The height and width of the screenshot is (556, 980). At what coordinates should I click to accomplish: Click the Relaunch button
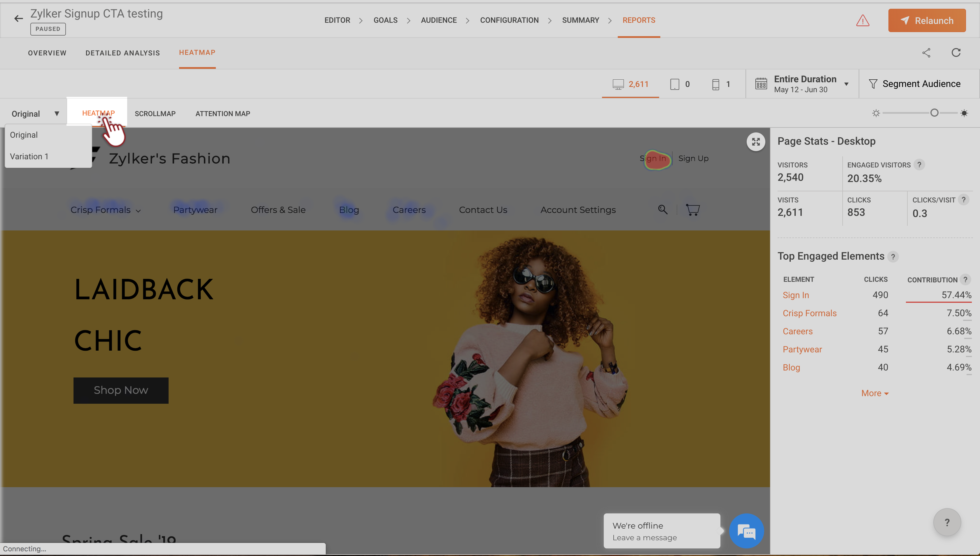[927, 21]
